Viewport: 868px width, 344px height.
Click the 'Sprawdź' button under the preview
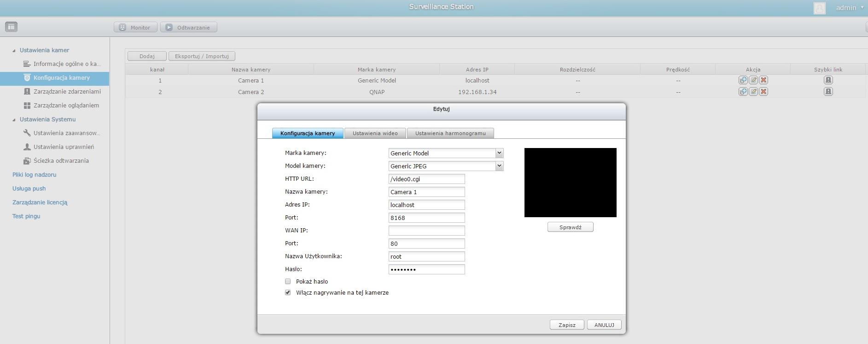[x=570, y=227]
